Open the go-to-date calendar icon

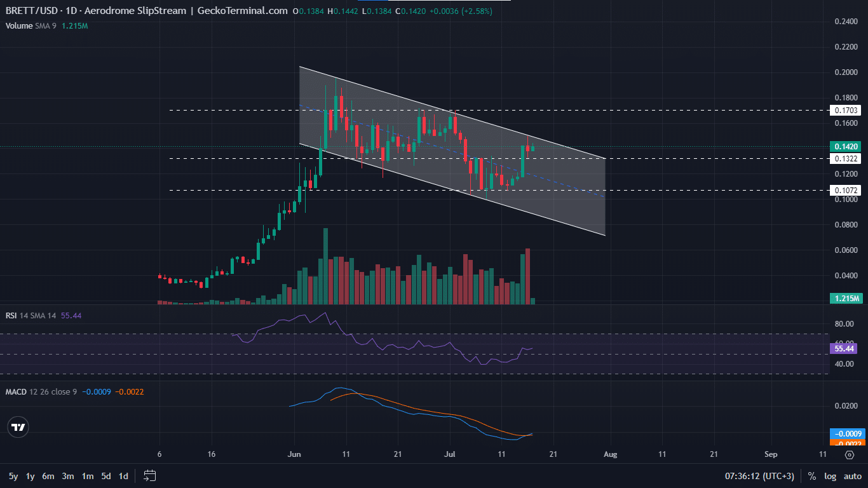(x=150, y=475)
